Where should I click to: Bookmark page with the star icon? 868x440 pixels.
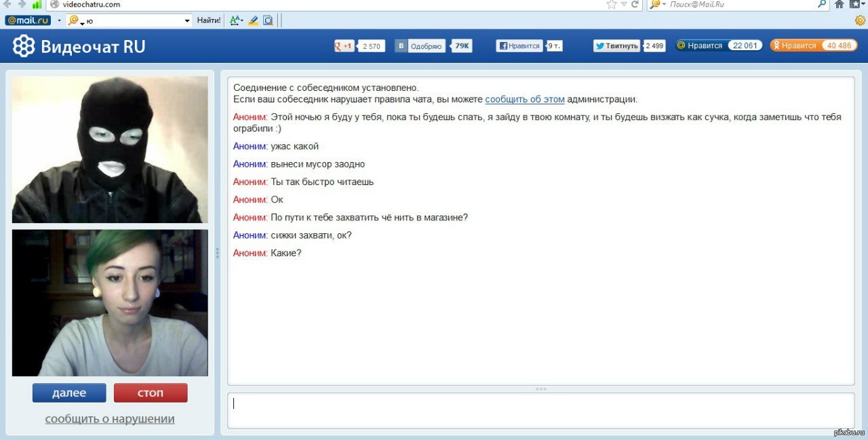[x=611, y=4]
